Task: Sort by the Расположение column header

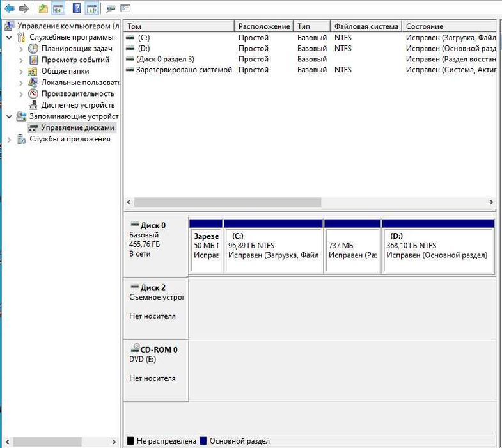Action: 264,26
